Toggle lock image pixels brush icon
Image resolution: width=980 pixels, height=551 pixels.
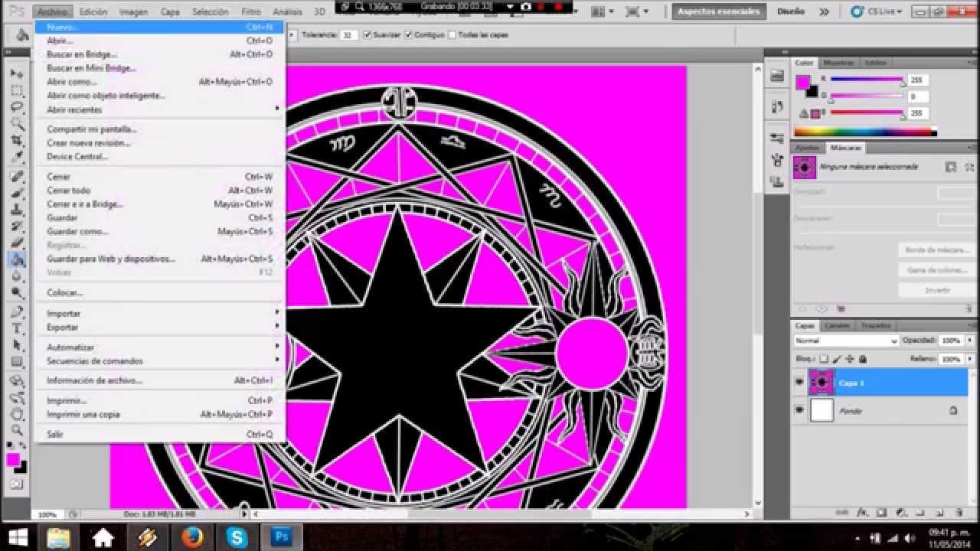tap(837, 359)
